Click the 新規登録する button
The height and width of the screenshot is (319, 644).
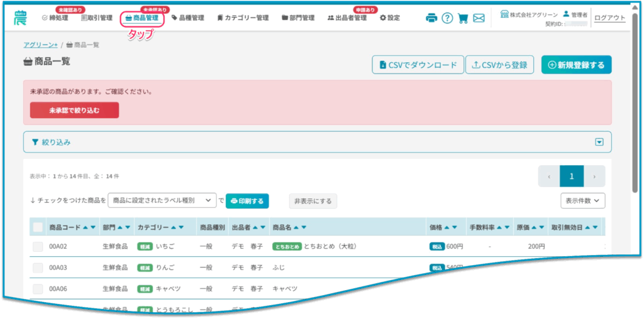(576, 65)
